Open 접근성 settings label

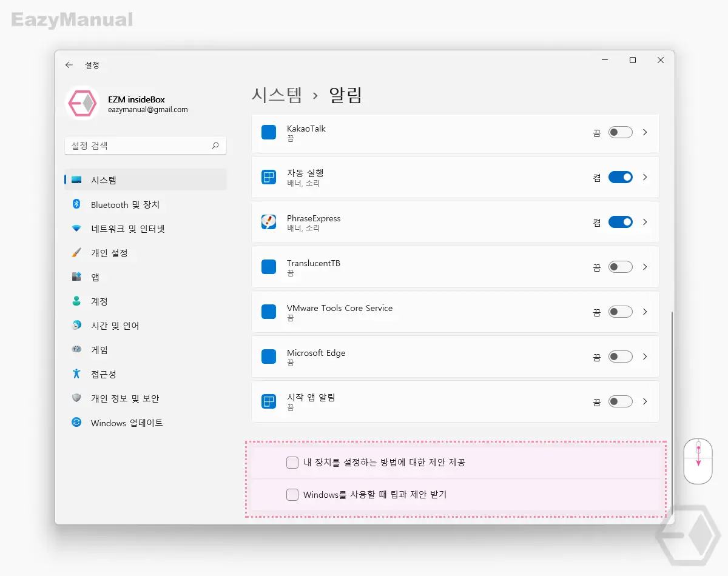(104, 374)
